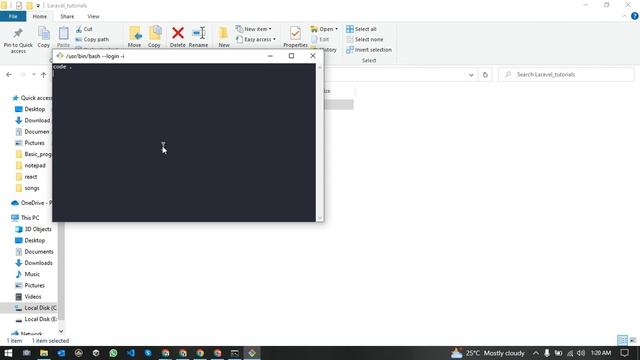Image resolution: width=640 pixels, height=360 pixels.
Task: Open the notification center icon
Action: tap(624, 353)
